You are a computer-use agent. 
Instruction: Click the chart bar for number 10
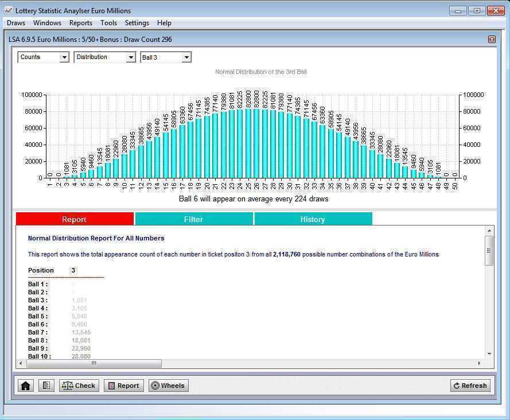[x=124, y=166]
